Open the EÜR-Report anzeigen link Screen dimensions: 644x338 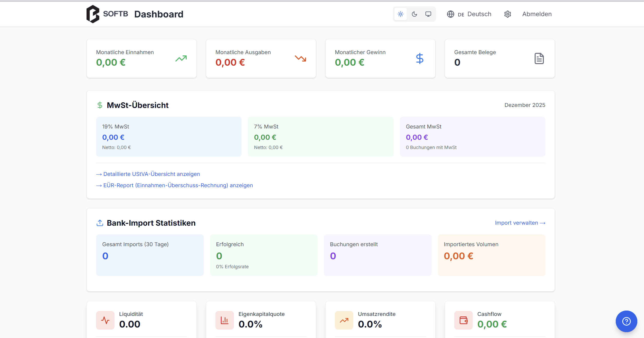click(x=178, y=185)
